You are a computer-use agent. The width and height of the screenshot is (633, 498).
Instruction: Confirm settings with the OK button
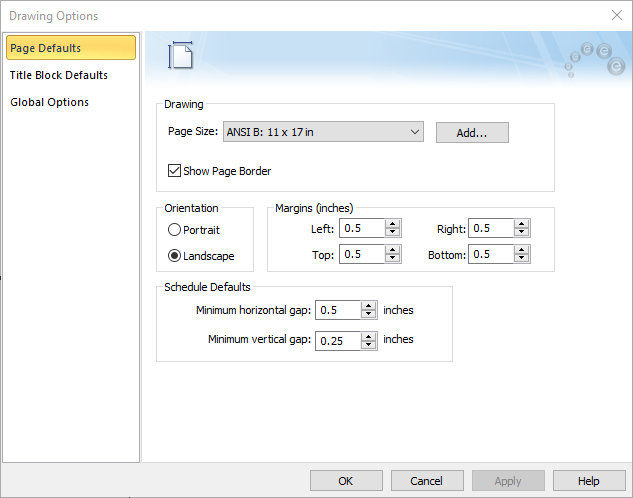point(346,481)
